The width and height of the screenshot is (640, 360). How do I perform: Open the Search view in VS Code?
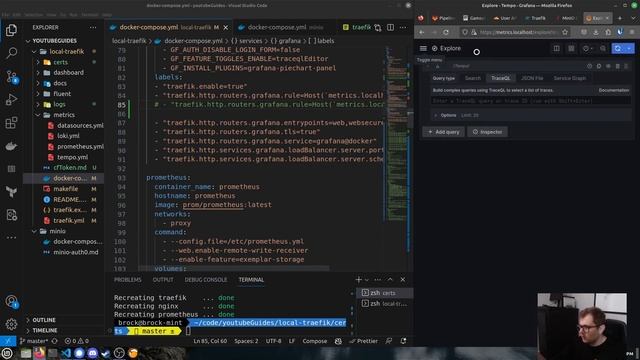click(x=11, y=53)
